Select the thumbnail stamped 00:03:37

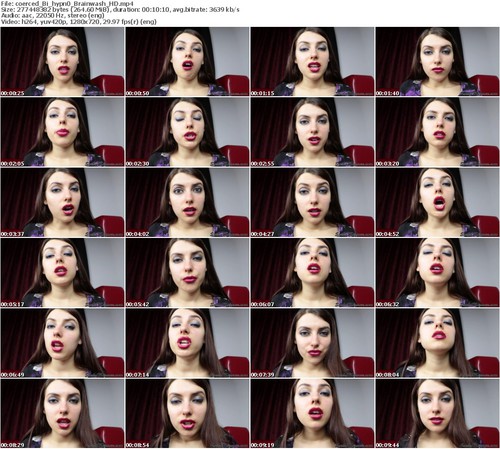pos(62,202)
